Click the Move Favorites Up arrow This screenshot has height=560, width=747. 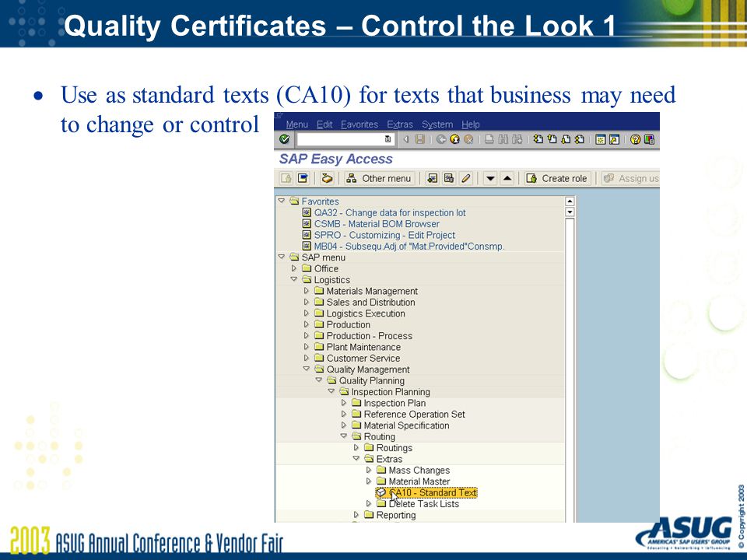pos(507,178)
